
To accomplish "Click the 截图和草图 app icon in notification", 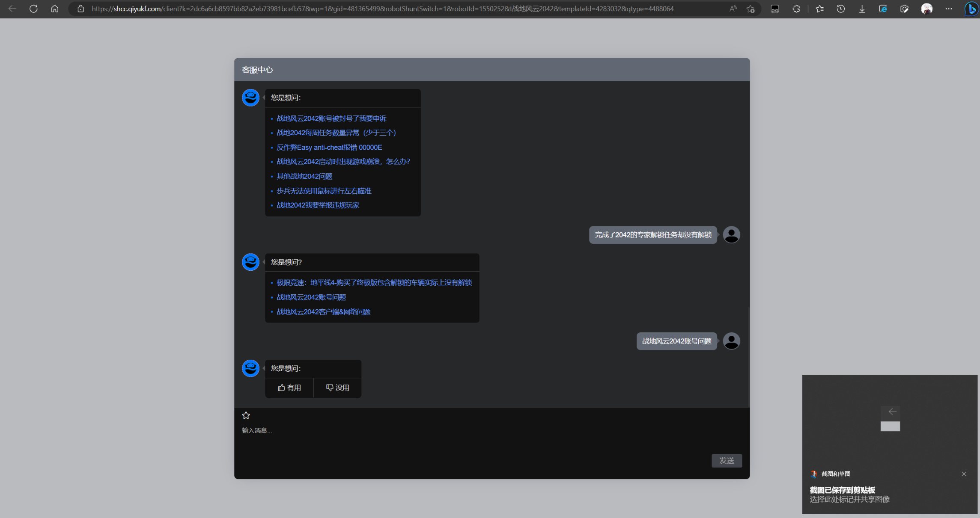I will pyautogui.click(x=813, y=474).
